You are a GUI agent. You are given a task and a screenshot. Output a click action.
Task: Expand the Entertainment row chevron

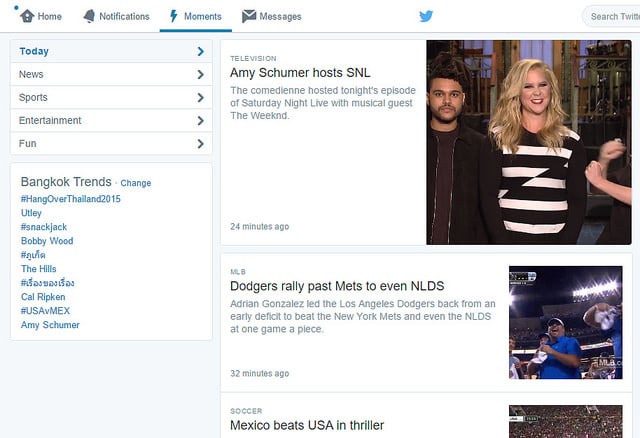200,120
